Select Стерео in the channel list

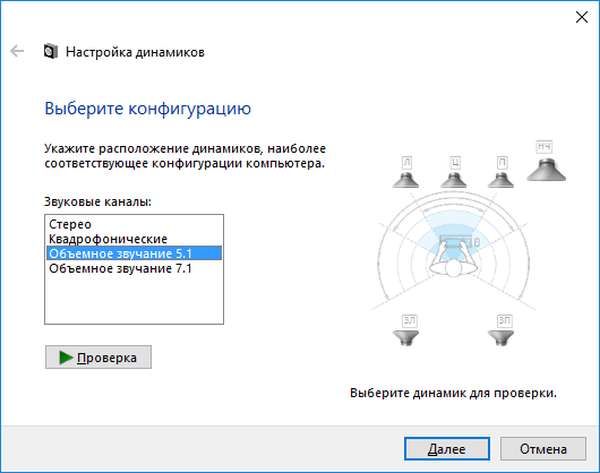71,225
